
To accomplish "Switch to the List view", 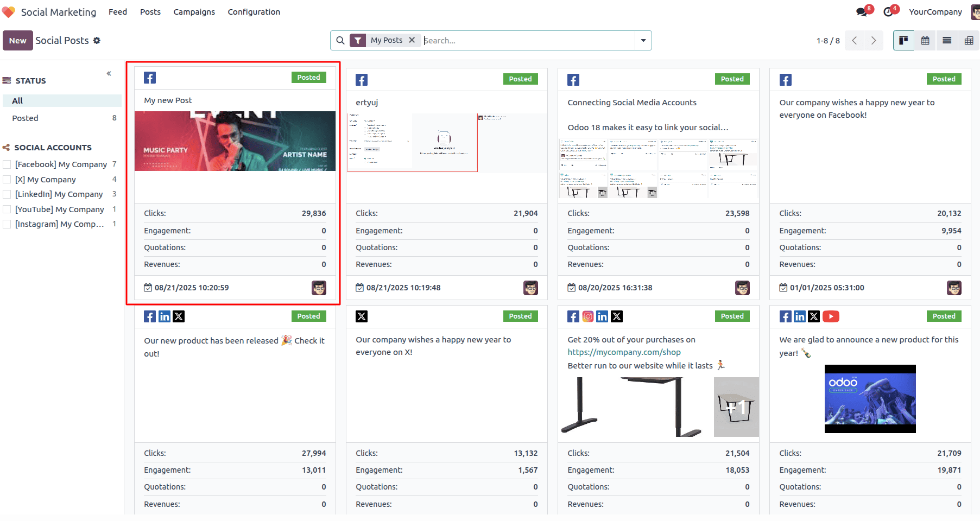I will coord(947,40).
